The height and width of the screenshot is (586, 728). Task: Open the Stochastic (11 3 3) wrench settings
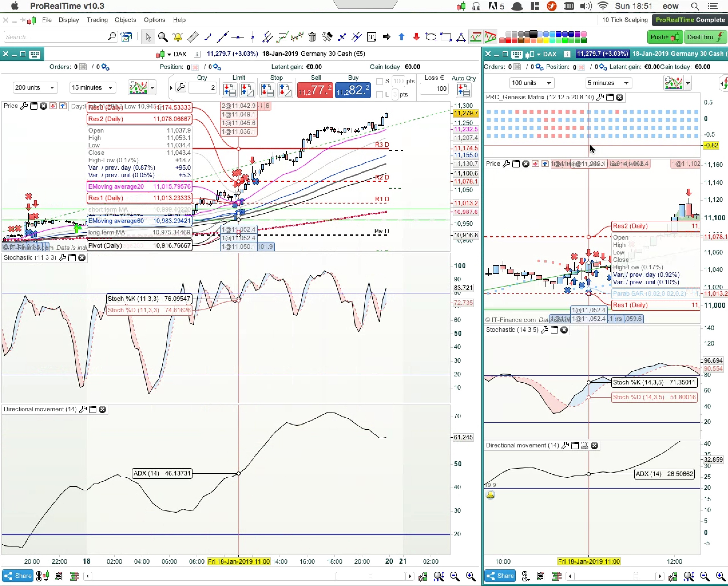click(x=62, y=258)
